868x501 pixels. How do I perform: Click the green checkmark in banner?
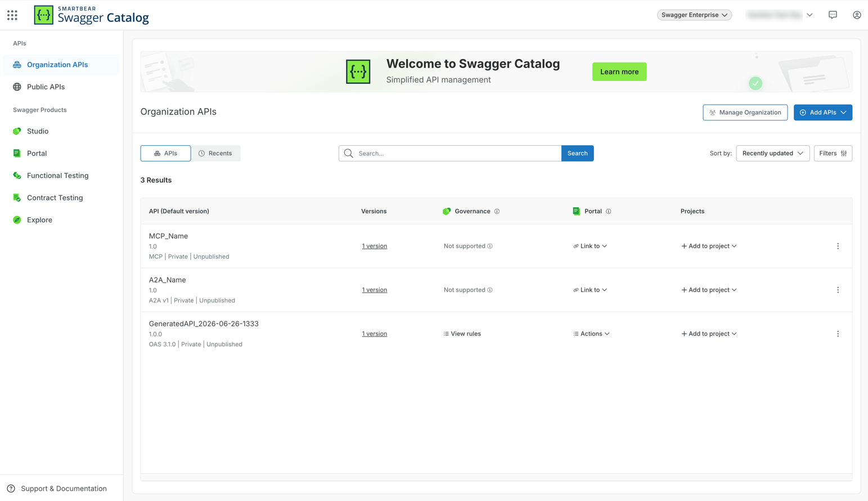[755, 83]
